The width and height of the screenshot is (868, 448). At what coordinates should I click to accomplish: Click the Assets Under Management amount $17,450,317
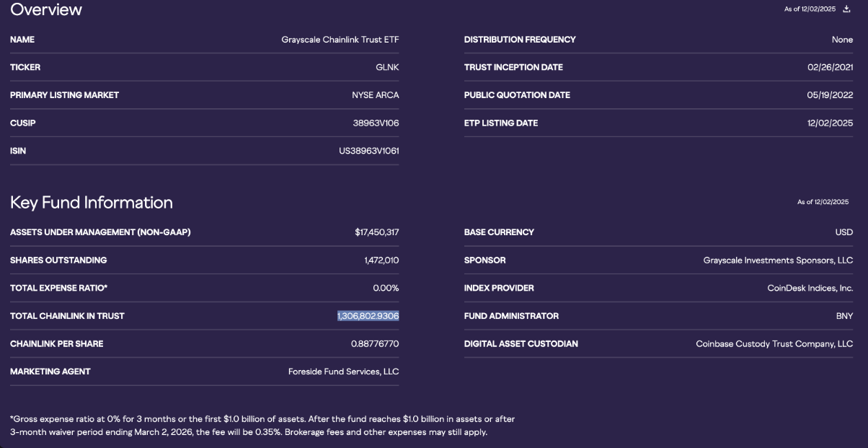point(376,232)
